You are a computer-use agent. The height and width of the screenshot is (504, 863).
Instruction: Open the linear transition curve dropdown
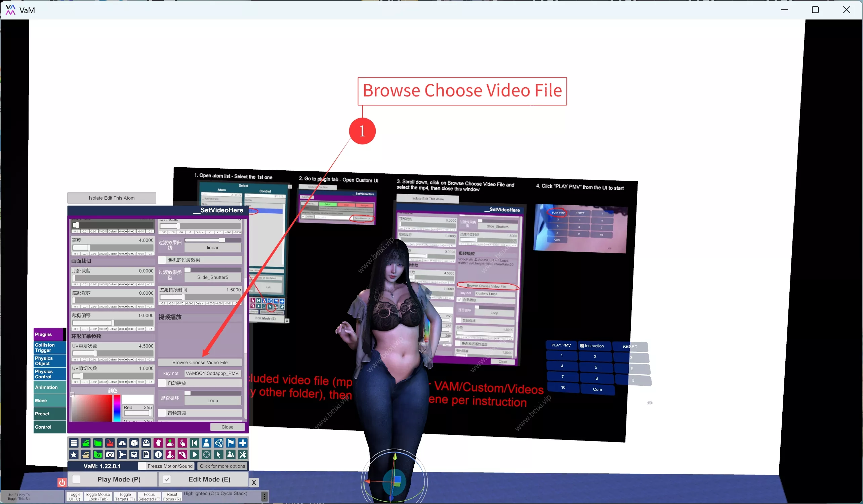pyautogui.click(x=213, y=248)
